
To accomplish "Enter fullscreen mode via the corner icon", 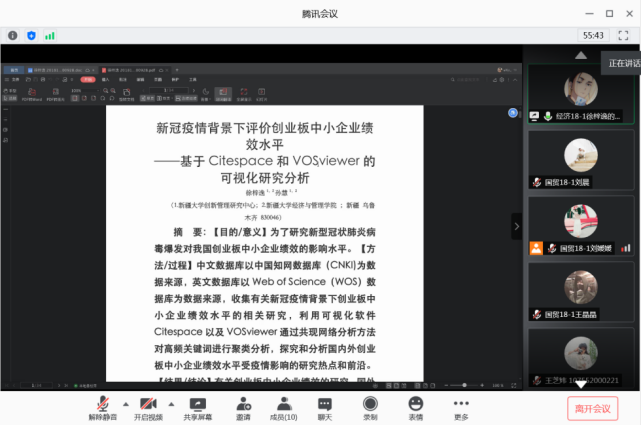I will 623,36.
